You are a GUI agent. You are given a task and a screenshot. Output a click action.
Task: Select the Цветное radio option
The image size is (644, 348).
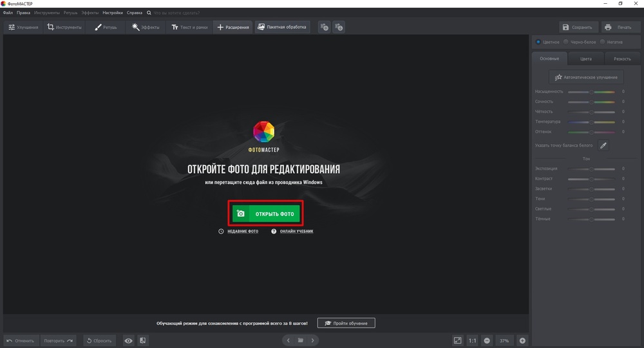click(539, 42)
